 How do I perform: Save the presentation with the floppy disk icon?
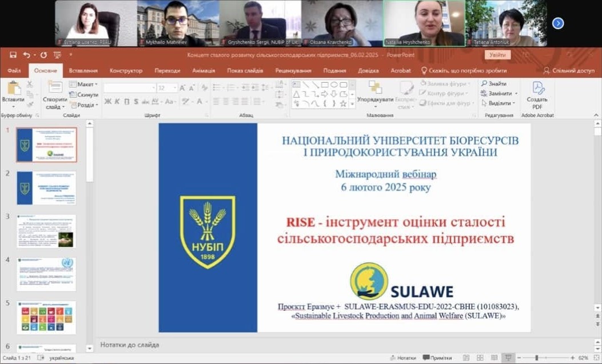click(x=13, y=55)
